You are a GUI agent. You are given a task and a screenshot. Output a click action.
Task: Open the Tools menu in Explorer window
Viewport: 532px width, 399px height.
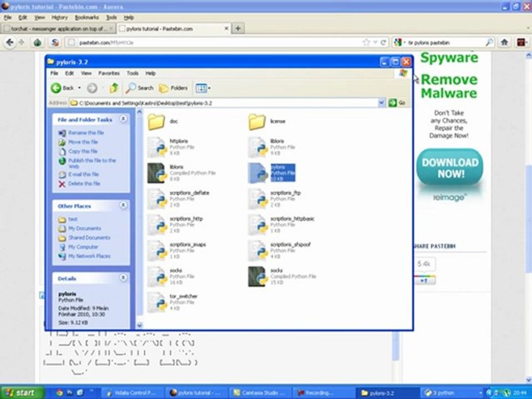click(x=132, y=73)
